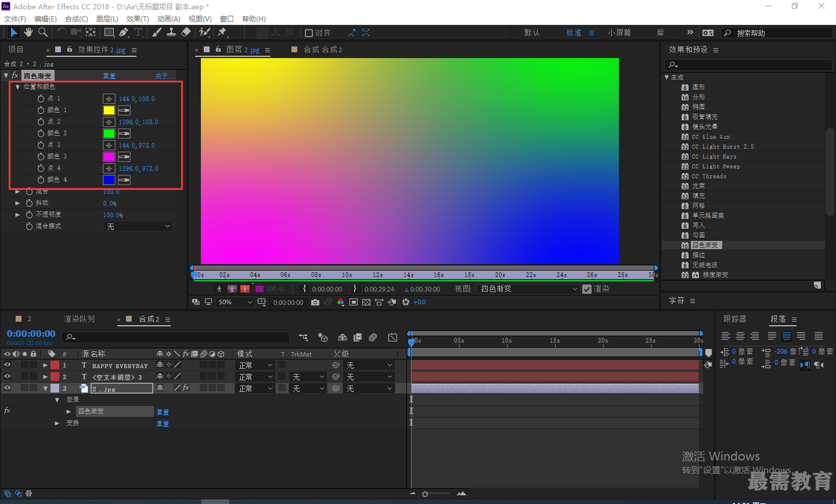Toggle stopwatch for 点 3
836x504 pixels.
pos(41,145)
